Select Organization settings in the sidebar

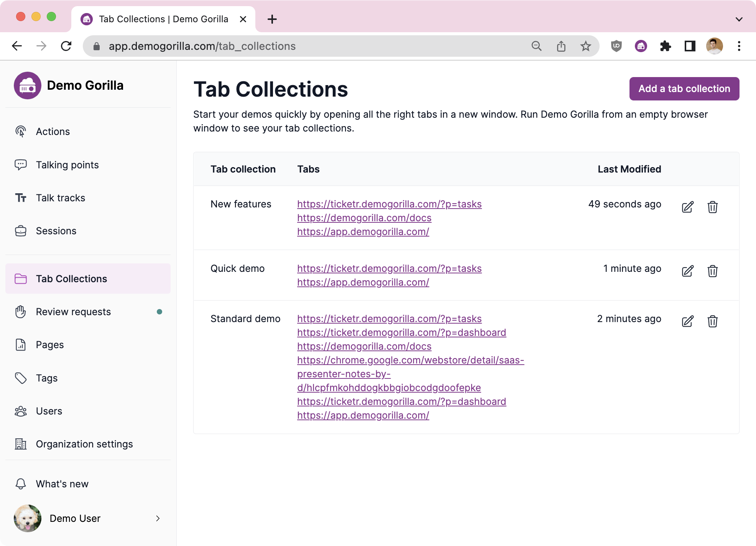click(x=84, y=444)
